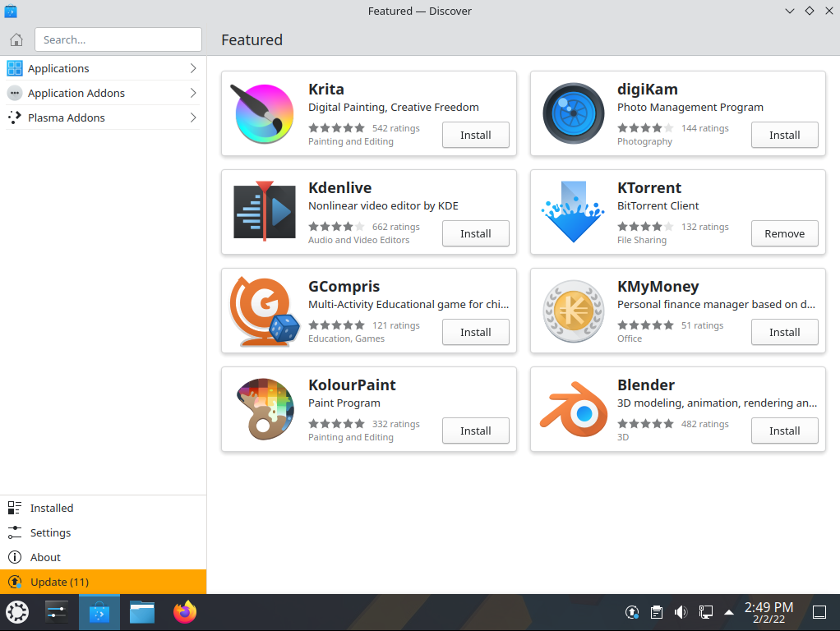Image resolution: width=840 pixels, height=631 pixels.
Task: Click the Installed list icon
Action: click(x=15, y=508)
